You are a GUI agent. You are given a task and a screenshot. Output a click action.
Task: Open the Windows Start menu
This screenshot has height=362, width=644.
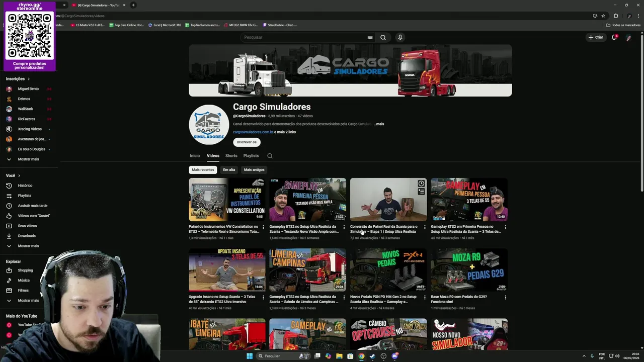click(x=249, y=356)
